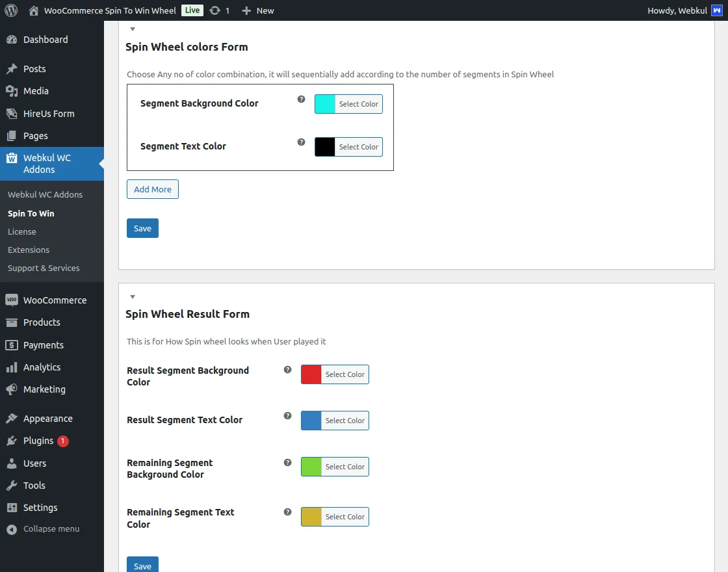Click Howdy, Webkul account text

(677, 10)
